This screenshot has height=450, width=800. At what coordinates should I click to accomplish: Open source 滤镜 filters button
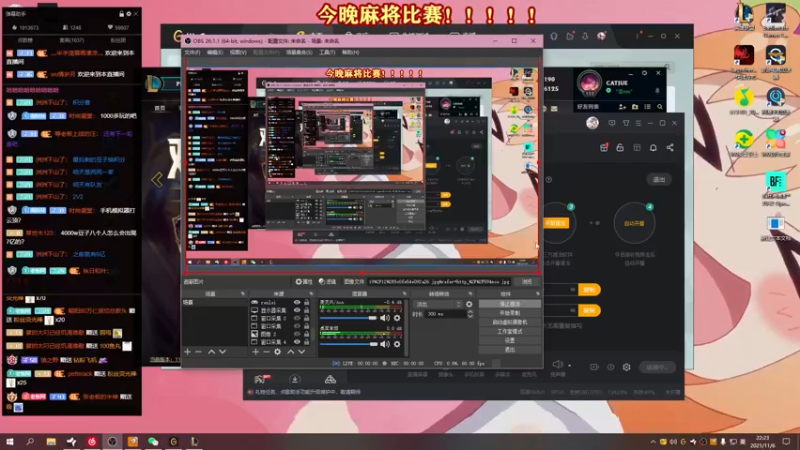tap(328, 282)
